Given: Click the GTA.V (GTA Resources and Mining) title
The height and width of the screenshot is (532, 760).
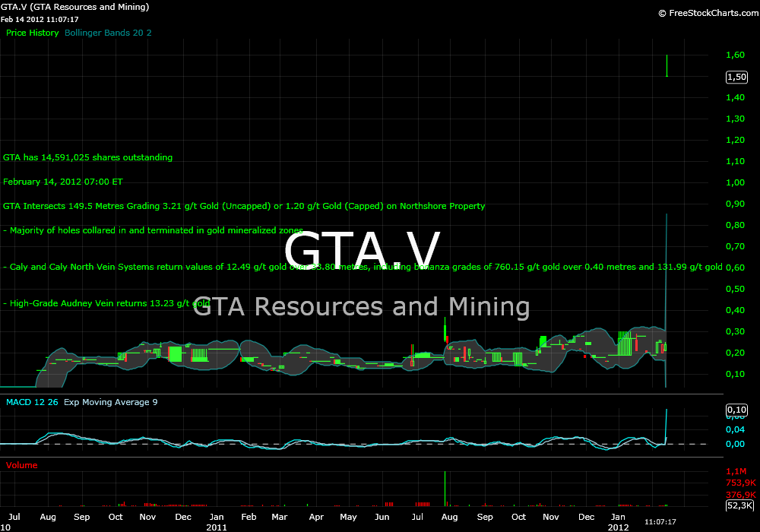Looking at the screenshot, I should click(x=74, y=7).
